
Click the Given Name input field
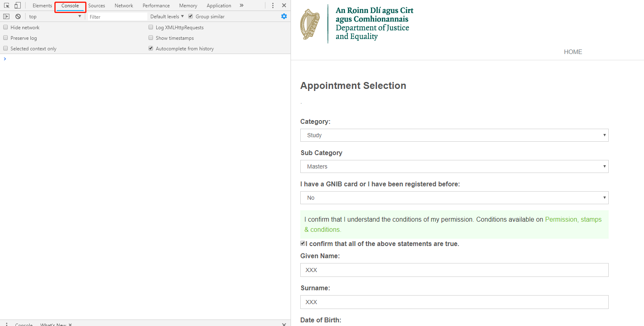(454, 270)
